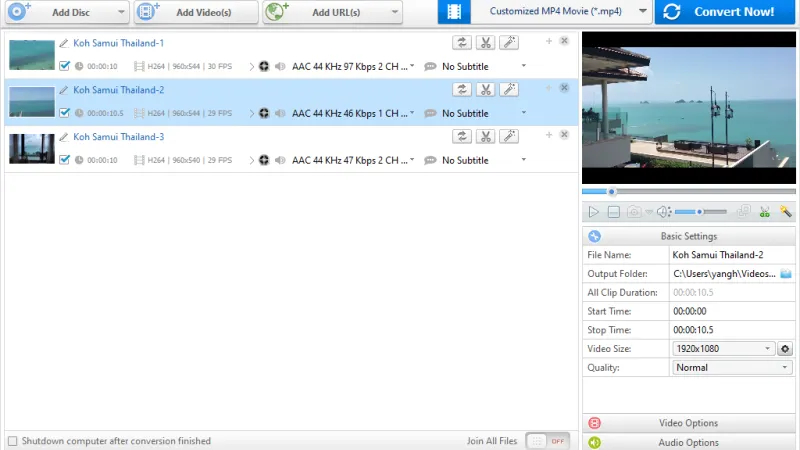
Task: Play the preview video
Action: 593,212
